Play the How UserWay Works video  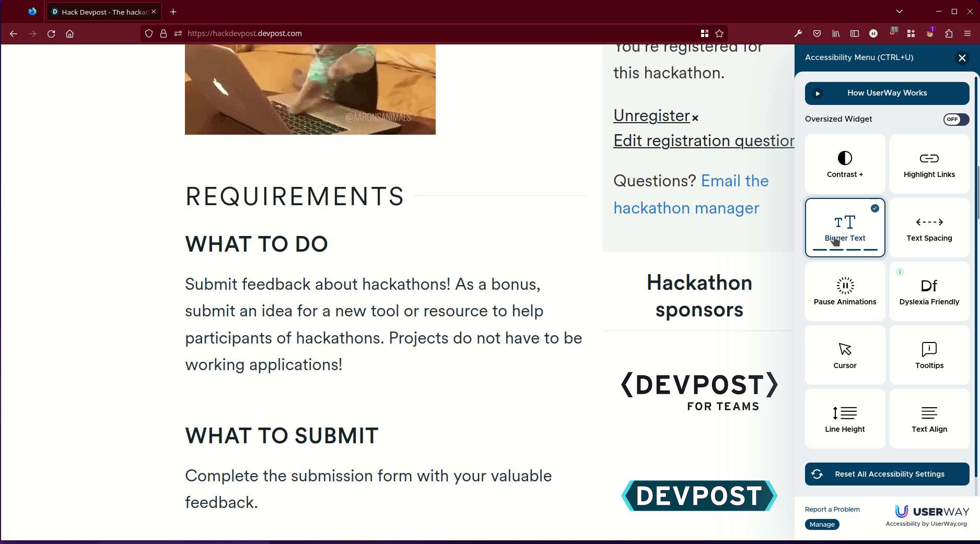click(x=886, y=93)
